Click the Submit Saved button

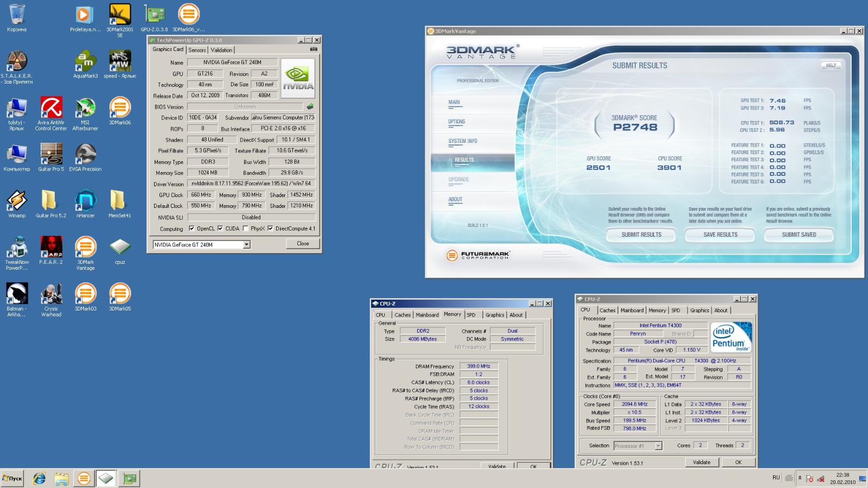(x=799, y=235)
